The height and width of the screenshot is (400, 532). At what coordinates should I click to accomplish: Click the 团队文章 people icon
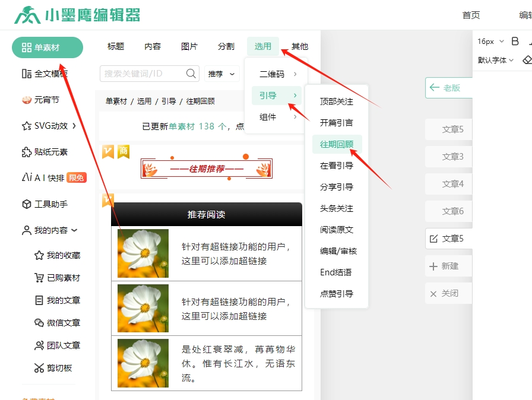[x=39, y=345]
